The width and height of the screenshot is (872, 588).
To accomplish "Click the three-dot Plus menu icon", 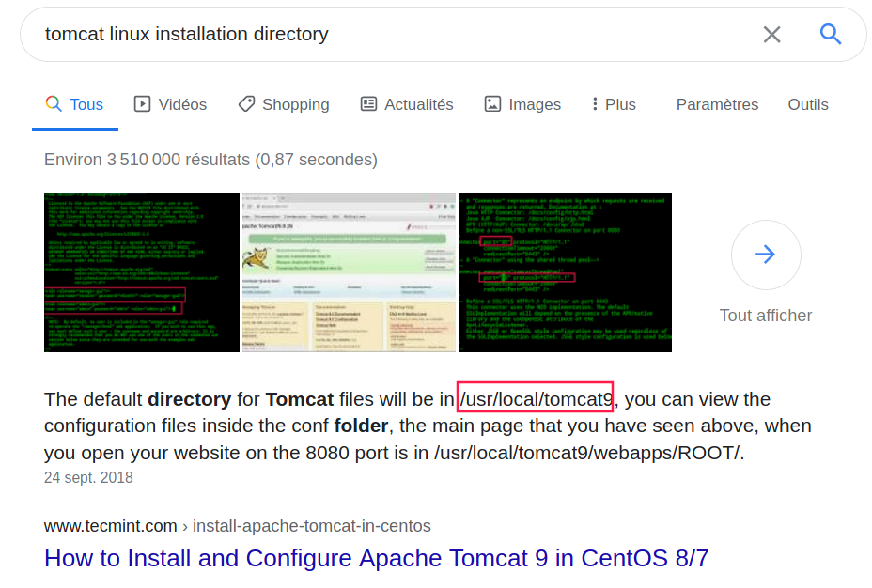I will coord(595,104).
